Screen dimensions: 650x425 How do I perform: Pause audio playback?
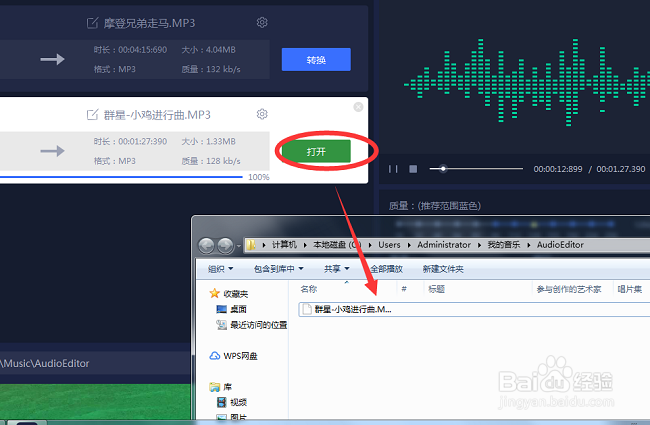393,169
